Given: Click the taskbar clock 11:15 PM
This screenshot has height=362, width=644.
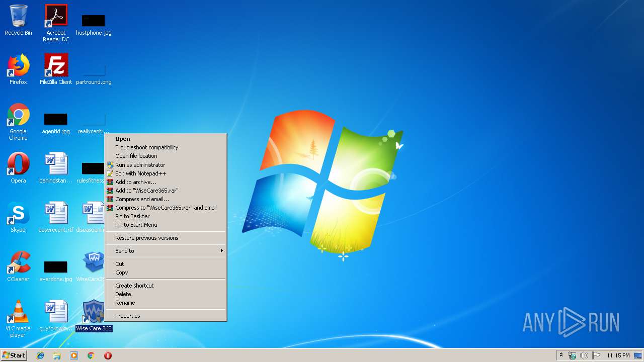Looking at the screenshot, I should (x=618, y=355).
